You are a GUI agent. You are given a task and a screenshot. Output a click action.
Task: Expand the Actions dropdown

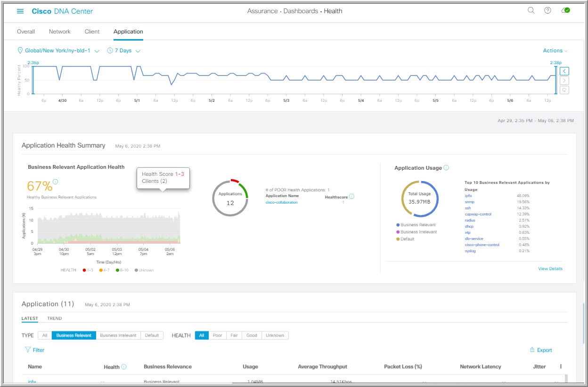[555, 50]
